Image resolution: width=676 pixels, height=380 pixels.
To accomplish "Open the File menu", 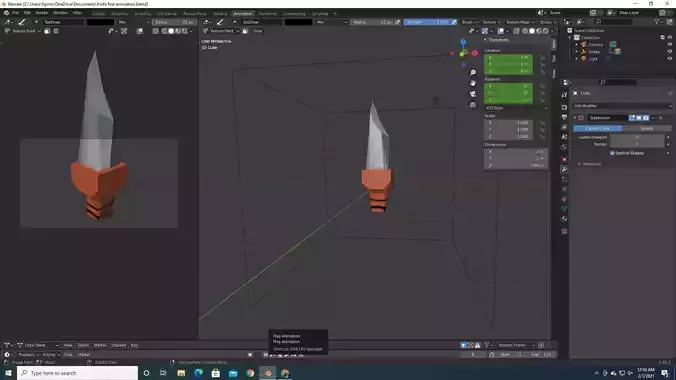I will pyautogui.click(x=16, y=13).
